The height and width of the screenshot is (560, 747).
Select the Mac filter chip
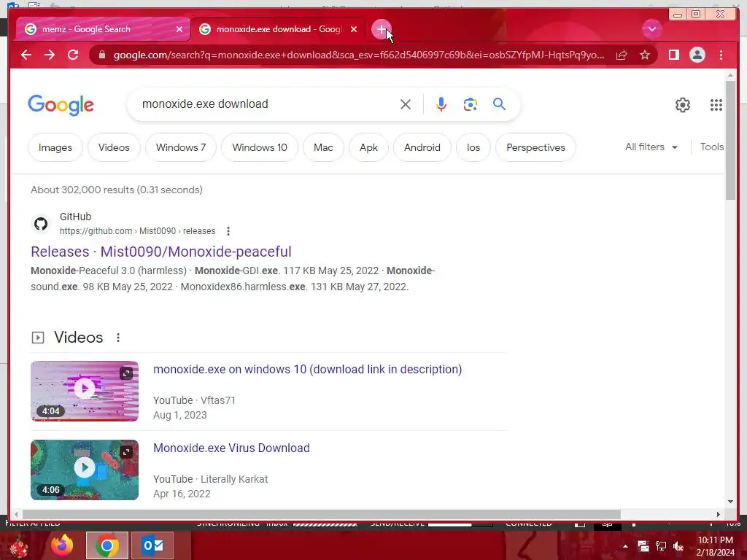(323, 147)
